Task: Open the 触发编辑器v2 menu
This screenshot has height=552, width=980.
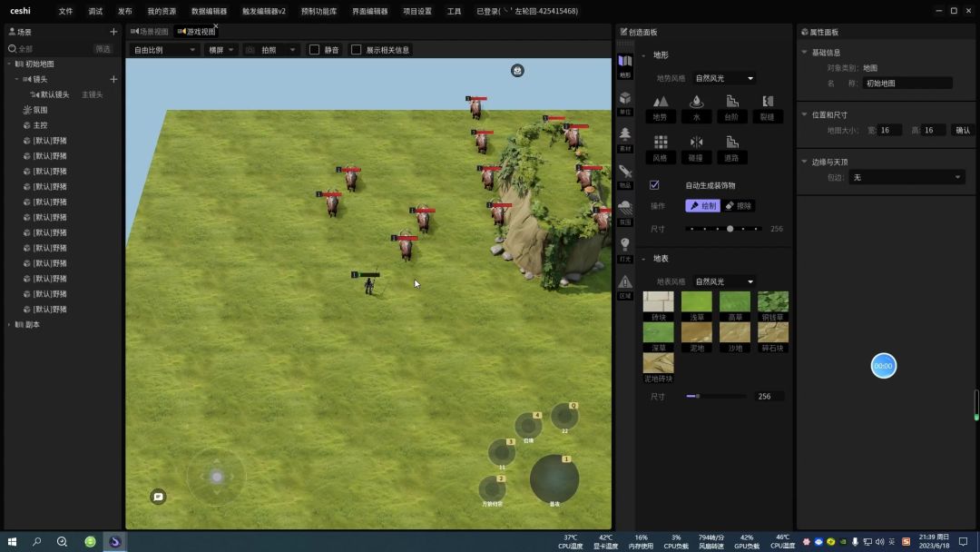Action: (x=264, y=11)
